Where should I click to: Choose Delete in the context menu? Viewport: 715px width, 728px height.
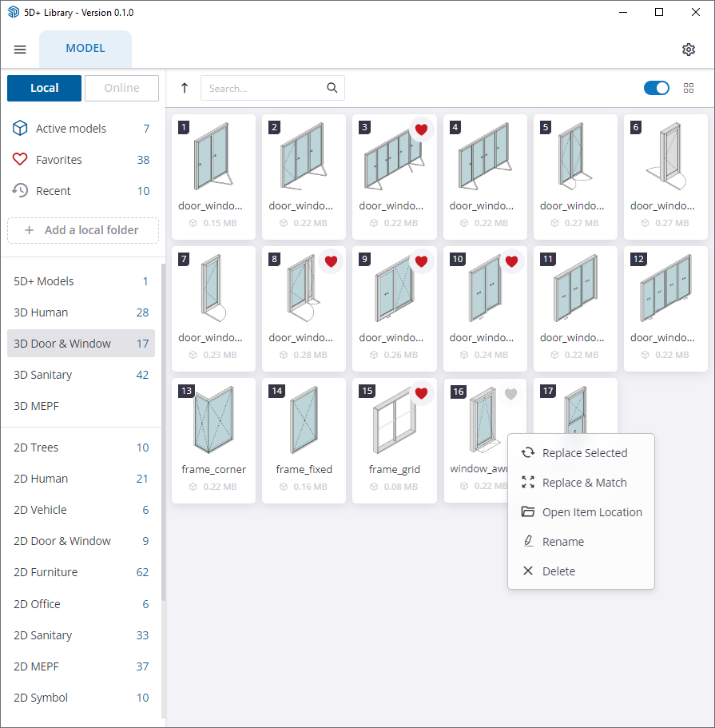[x=558, y=571]
